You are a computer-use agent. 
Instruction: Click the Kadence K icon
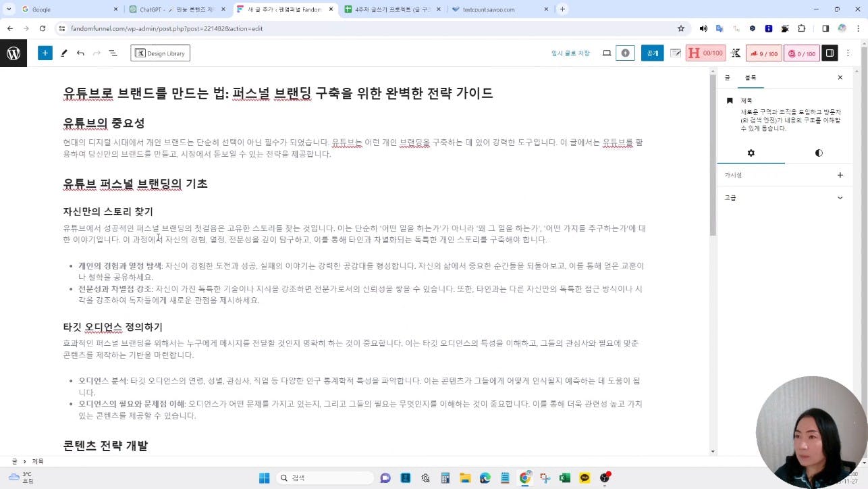[x=736, y=53]
